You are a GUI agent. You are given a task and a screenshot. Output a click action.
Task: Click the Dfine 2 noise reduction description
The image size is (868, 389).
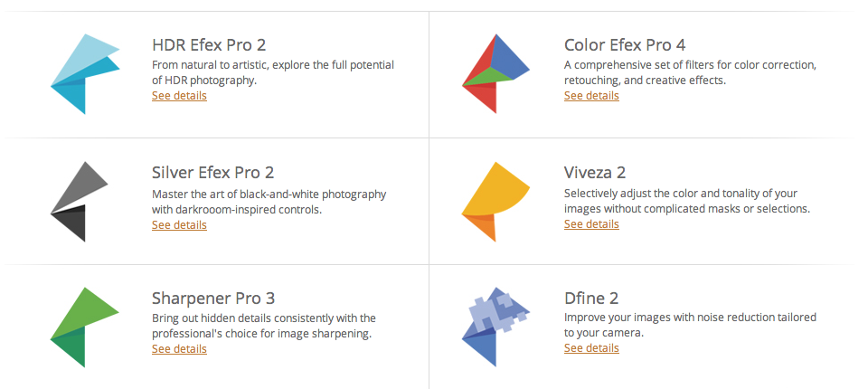coord(690,326)
